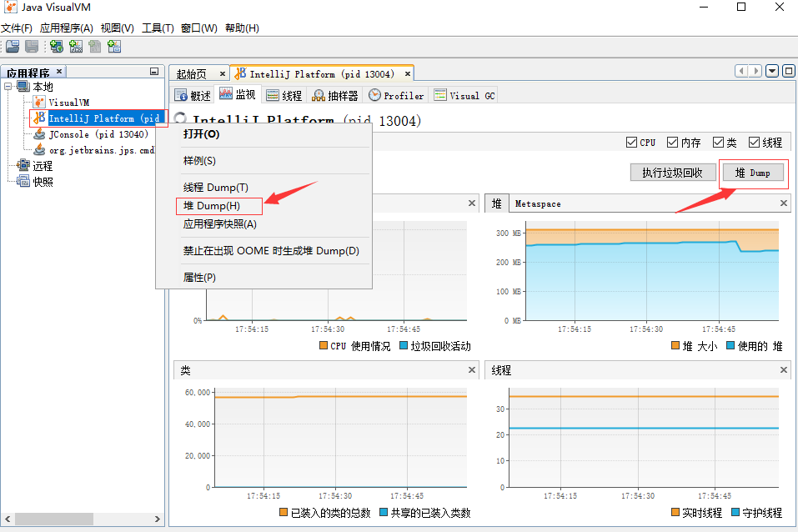798x532 pixels.
Task: Open the document list dropdown arrow
Action: pos(772,71)
